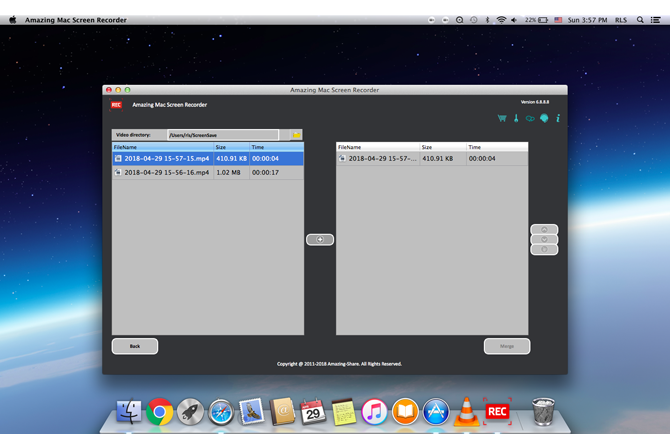Viewport: 670px width, 447px height.
Task: Select file 2018-04-29 15-56-16.mp4
Action: [165, 172]
